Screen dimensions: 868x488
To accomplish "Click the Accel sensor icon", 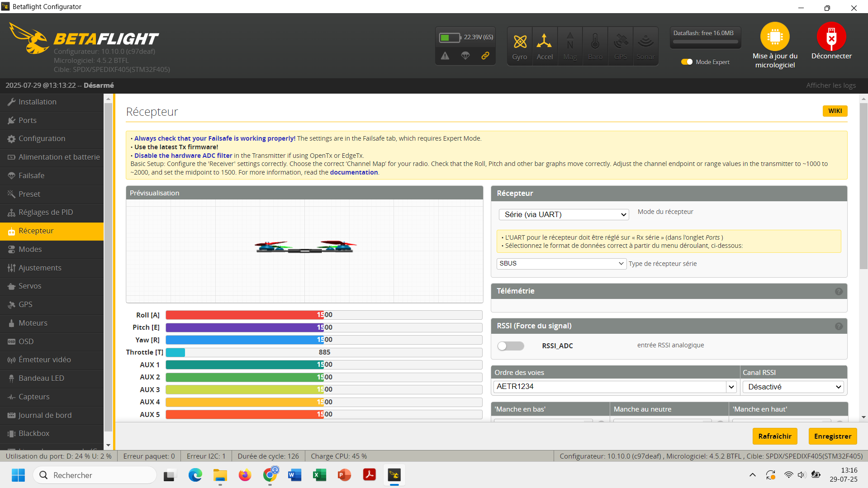I will coord(544,42).
